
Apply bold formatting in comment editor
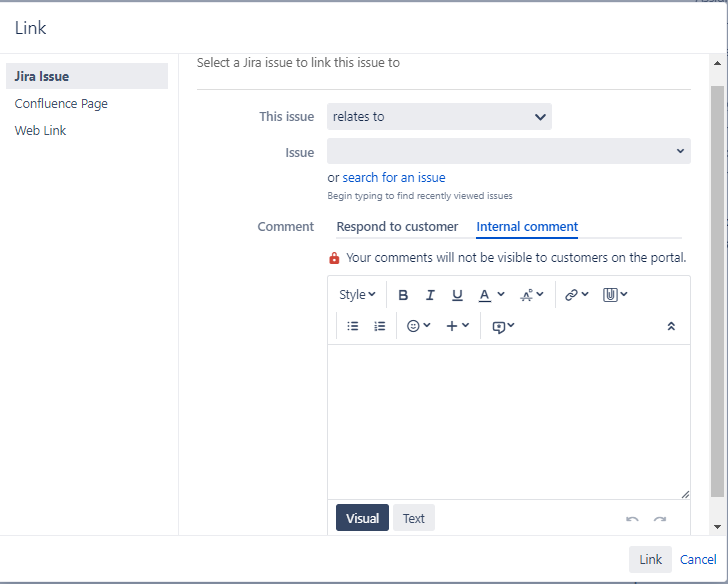tap(403, 295)
